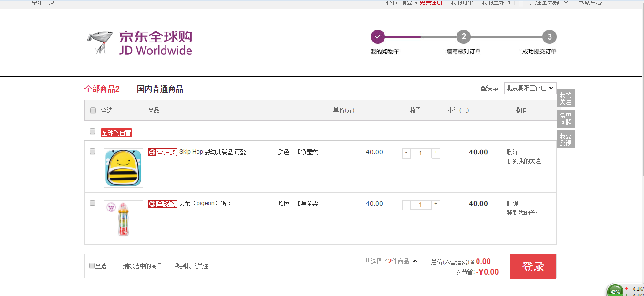
Task: Click the 操作 column header
Action: pos(520,111)
